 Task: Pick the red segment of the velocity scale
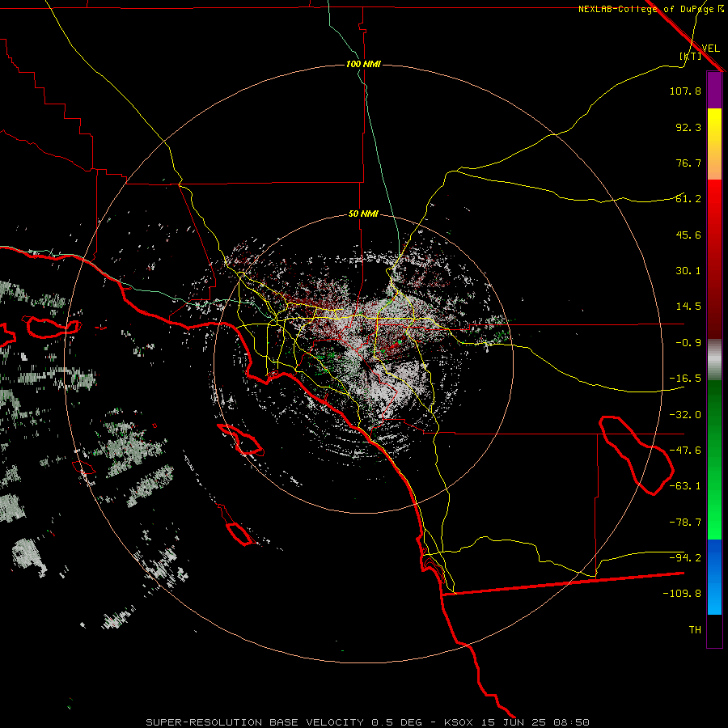(714, 259)
